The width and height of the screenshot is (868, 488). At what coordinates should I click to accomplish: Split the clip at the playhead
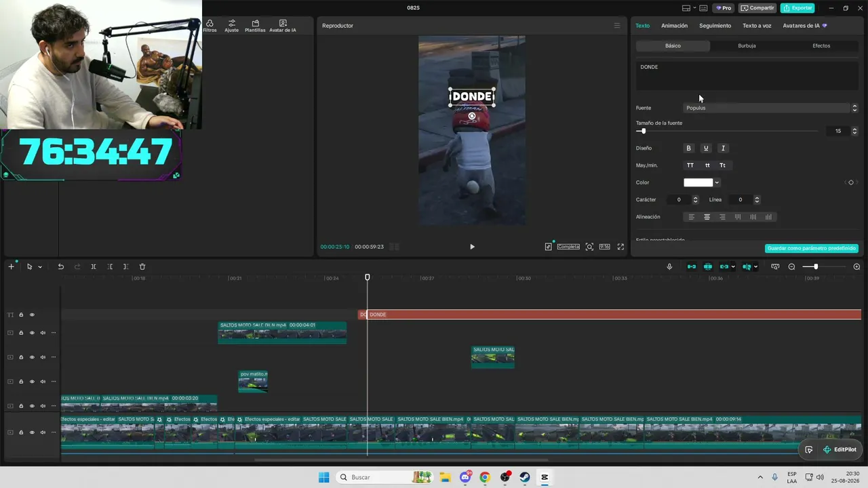coord(94,267)
